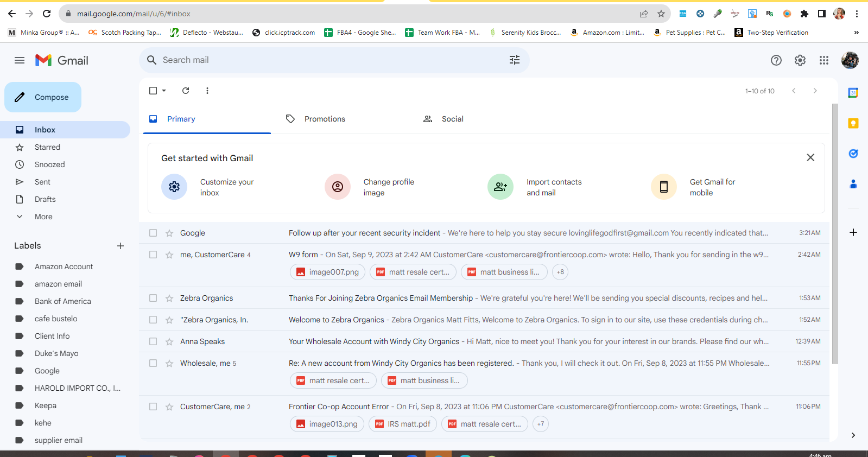Open the Google apps grid
868x457 pixels.
point(824,60)
